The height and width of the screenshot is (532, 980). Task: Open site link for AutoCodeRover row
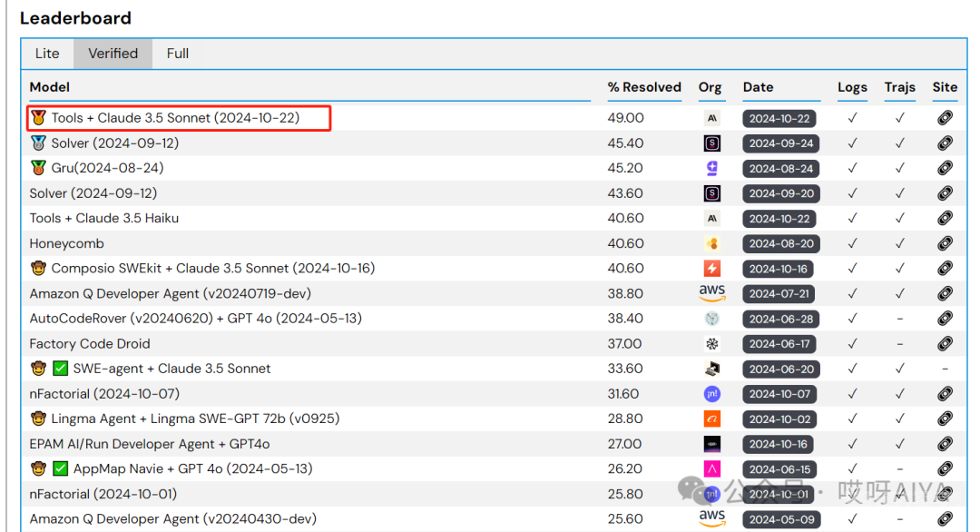tap(945, 318)
